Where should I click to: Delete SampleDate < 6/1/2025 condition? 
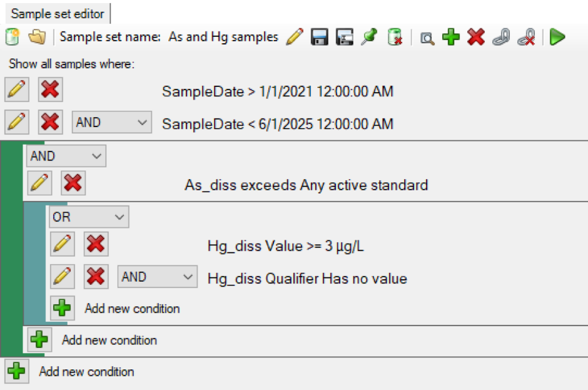tap(50, 122)
